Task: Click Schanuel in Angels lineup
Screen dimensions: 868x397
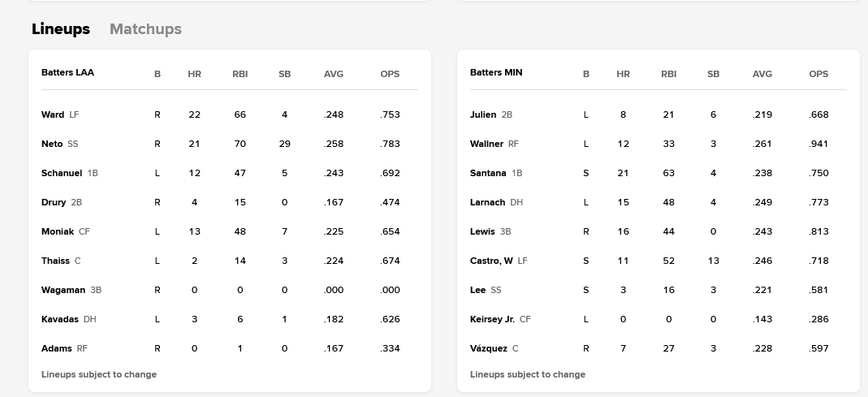Action: tap(62, 173)
